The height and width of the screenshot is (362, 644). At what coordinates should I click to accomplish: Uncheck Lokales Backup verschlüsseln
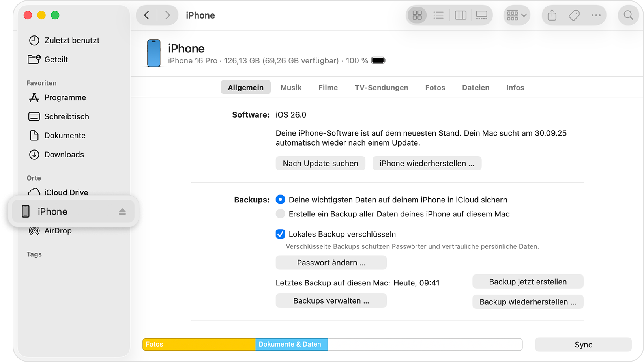[280, 234]
